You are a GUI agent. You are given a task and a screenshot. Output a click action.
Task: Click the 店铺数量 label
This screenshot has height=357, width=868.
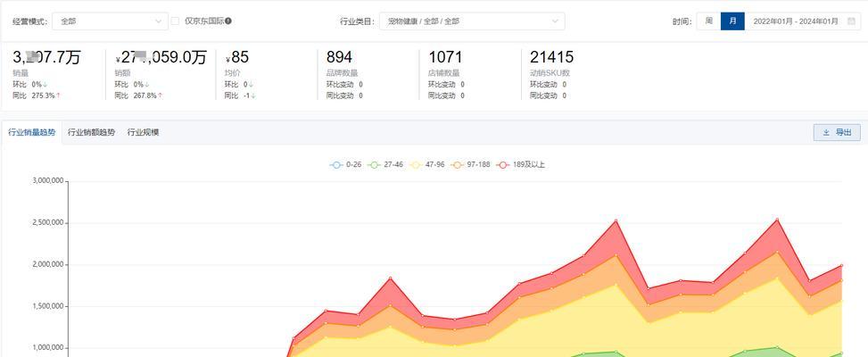click(x=444, y=73)
